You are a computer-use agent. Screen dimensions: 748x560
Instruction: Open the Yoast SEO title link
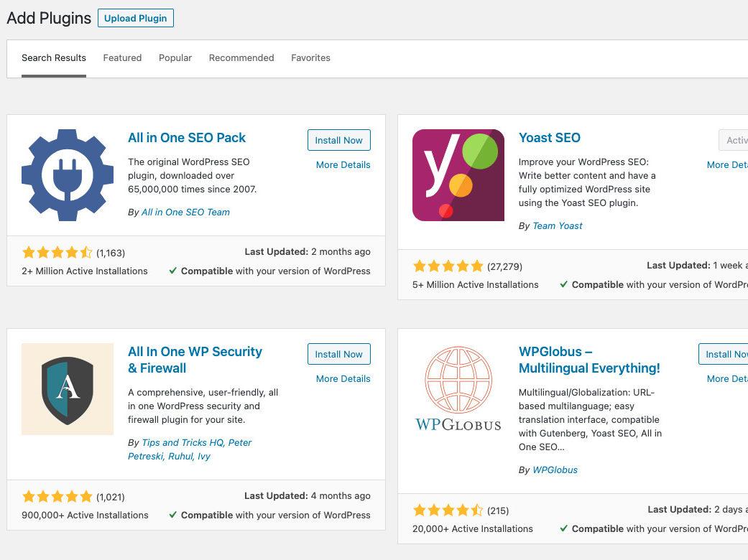[x=549, y=138]
